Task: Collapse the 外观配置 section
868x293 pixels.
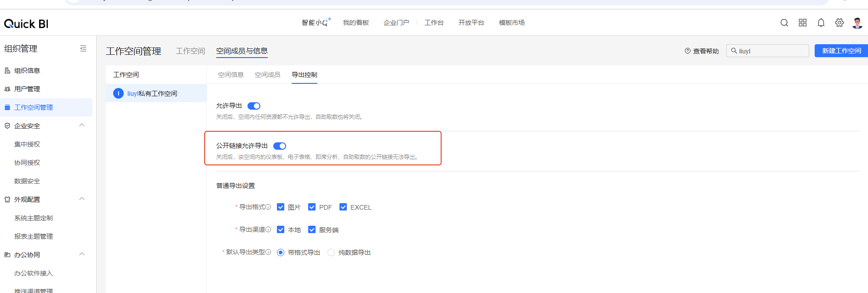Action: 82,199
